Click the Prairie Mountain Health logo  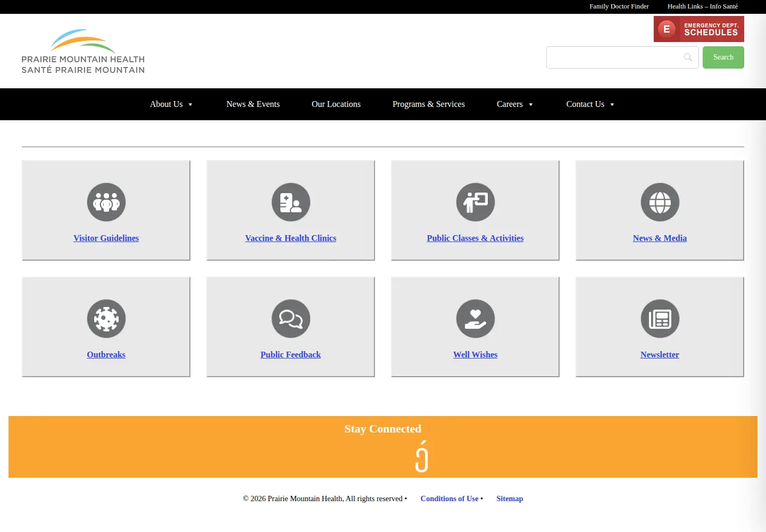[83, 51]
